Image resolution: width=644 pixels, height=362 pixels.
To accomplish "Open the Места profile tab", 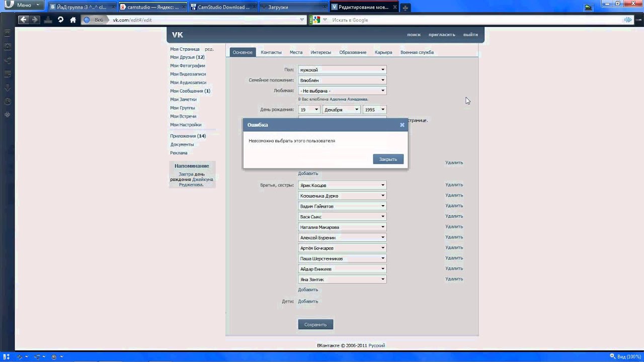I will (296, 52).
